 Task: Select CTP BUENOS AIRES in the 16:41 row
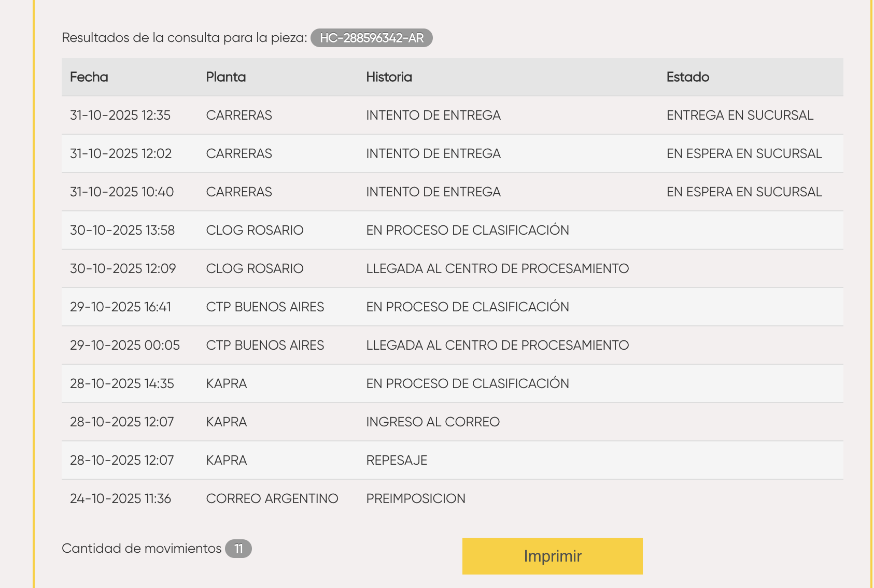265,307
